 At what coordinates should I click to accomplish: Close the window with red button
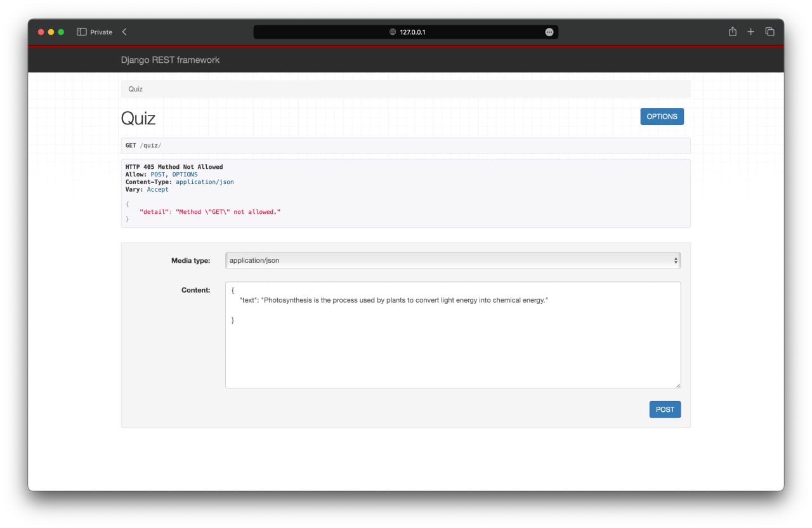coord(41,32)
